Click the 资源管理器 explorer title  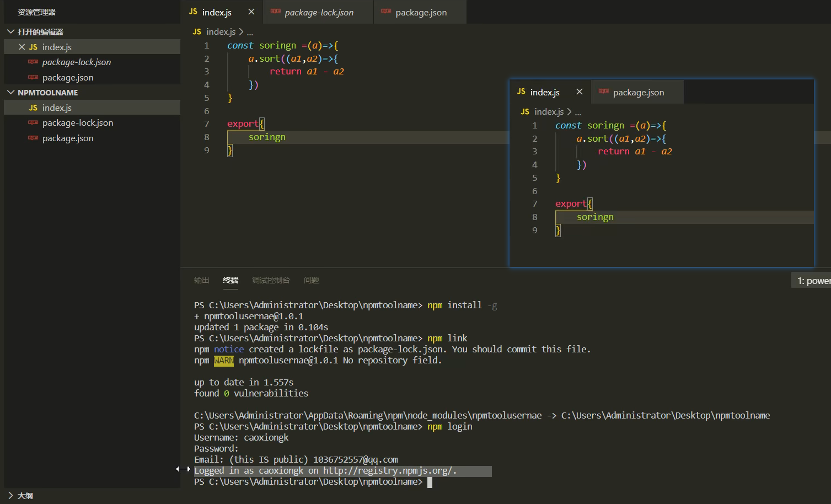click(x=36, y=12)
